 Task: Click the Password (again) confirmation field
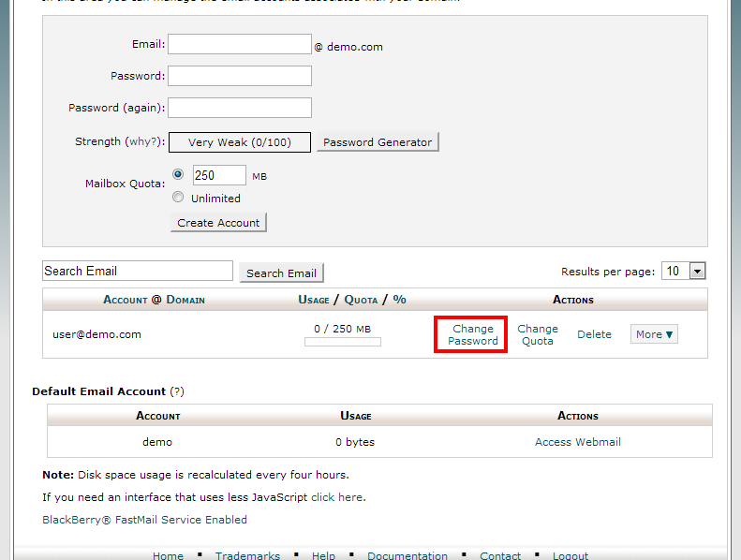[239, 108]
